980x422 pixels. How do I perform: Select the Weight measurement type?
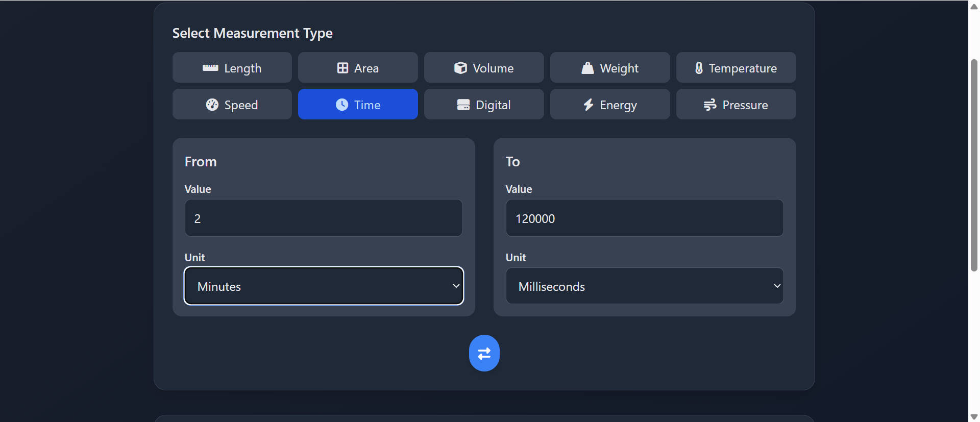click(610, 67)
